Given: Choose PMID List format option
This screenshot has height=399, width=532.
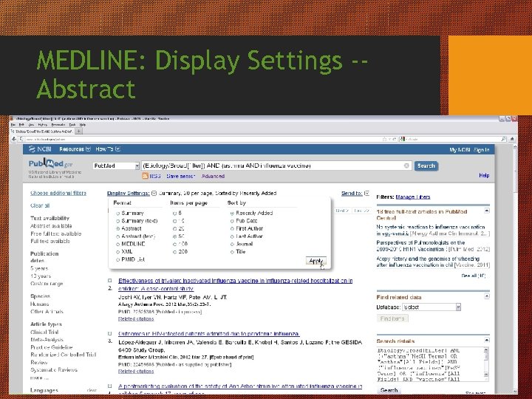Looking at the screenshot, I should [117, 260].
